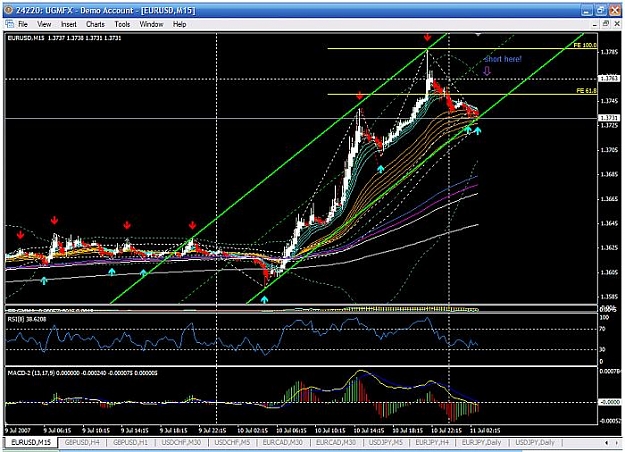The width and height of the screenshot is (625, 452).
Task: Select the EURUSD,M15 chart tab
Action: pyautogui.click(x=31, y=442)
